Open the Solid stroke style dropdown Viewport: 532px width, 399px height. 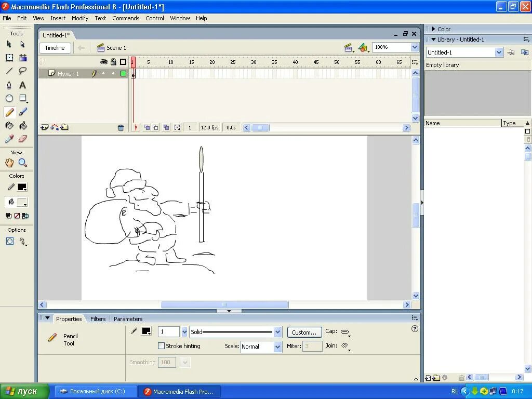pyautogui.click(x=277, y=332)
